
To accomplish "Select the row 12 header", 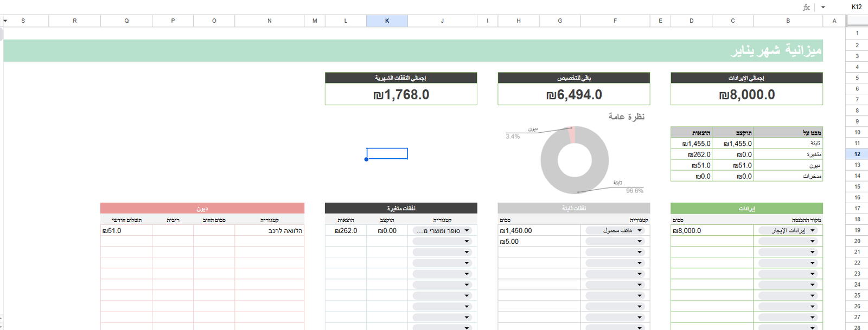I will [857, 154].
